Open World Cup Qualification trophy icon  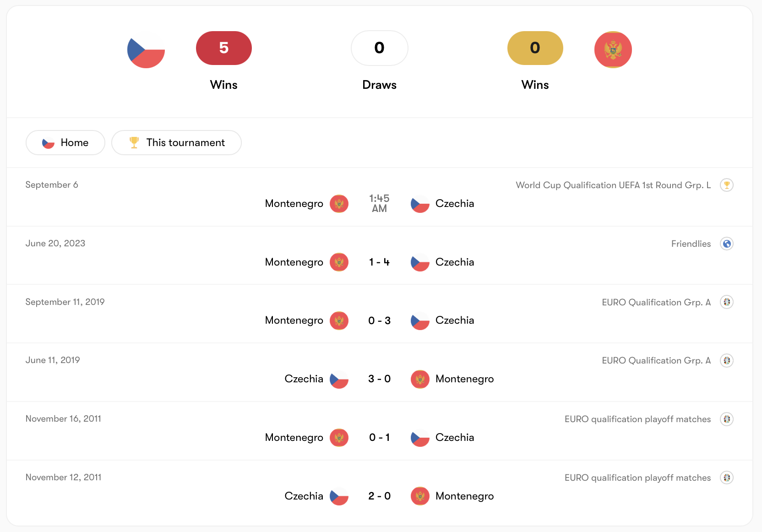[x=726, y=185]
